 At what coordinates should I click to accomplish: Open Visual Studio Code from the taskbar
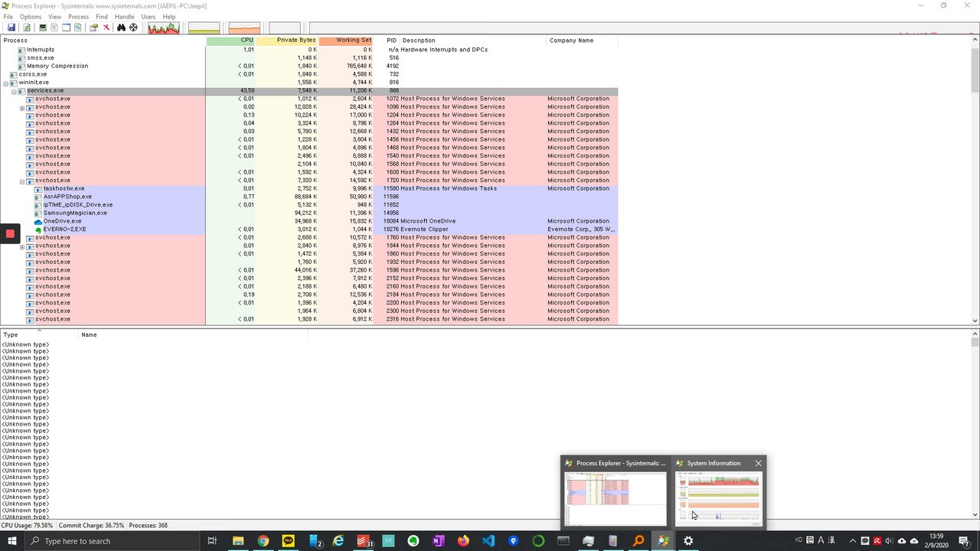pos(488,541)
